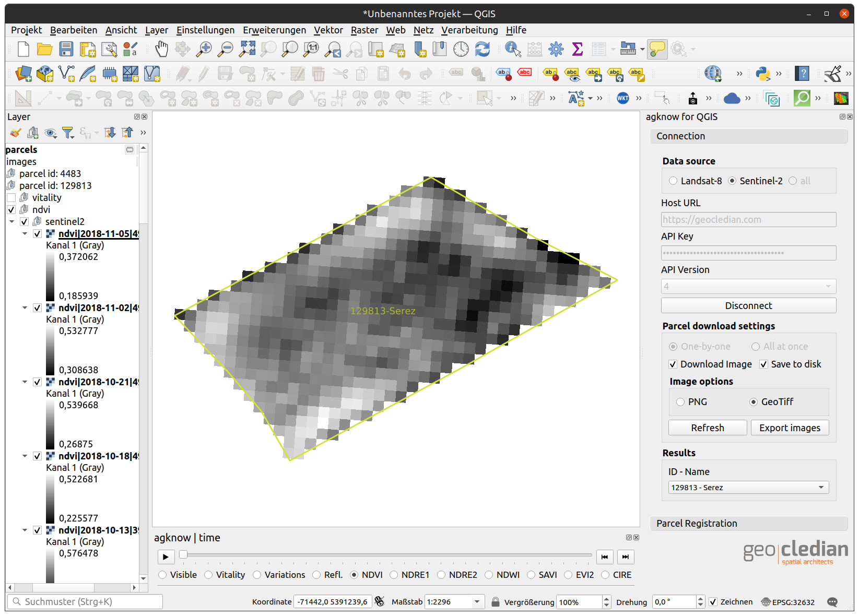Image resolution: width=859 pixels, height=616 pixels.
Task: Start playback in agknow time panel
Action: 166,557
